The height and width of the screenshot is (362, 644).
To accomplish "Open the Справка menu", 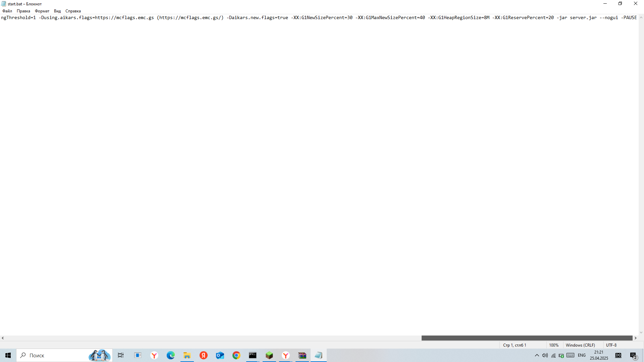I will [73, 11].
